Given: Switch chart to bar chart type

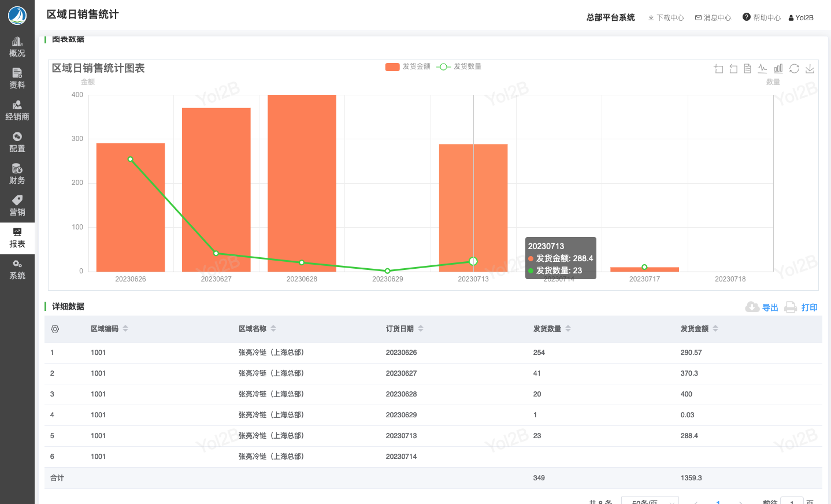Looking at the screenshot, I should pyautogui.click(x=778, y=69).
